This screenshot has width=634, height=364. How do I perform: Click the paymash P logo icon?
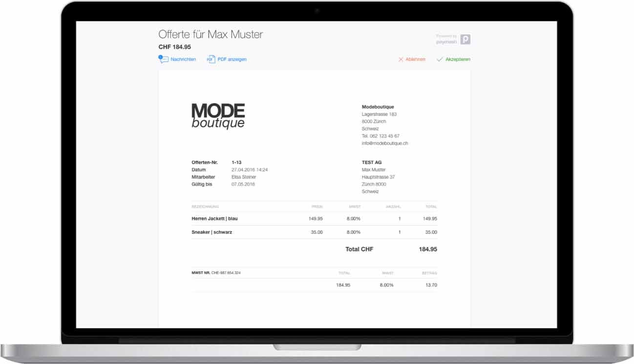click(x=465, y=40)
